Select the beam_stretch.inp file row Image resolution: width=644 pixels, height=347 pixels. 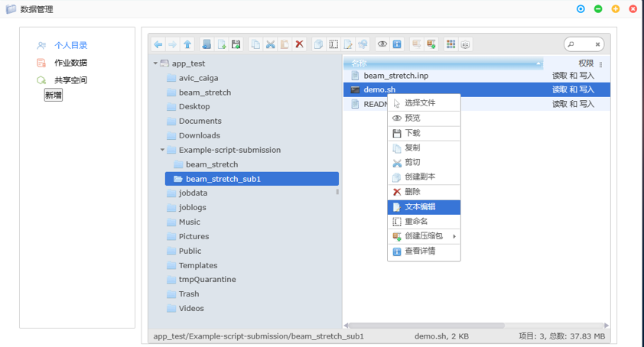point(476,76)
